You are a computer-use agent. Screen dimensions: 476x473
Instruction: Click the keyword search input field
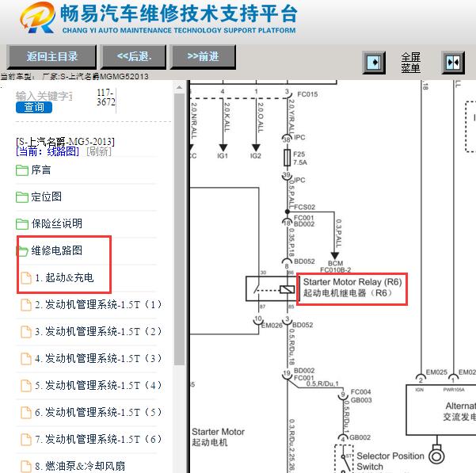tap(44, 96)
